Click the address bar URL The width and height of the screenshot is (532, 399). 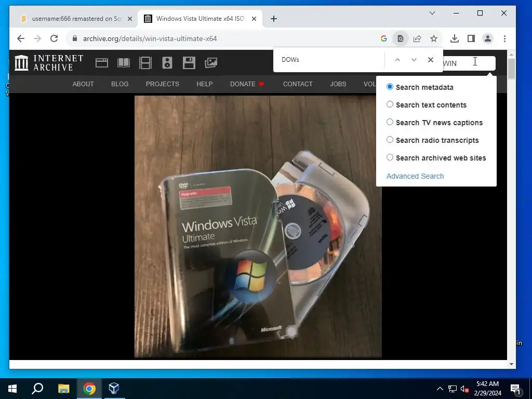click(150, 38)
